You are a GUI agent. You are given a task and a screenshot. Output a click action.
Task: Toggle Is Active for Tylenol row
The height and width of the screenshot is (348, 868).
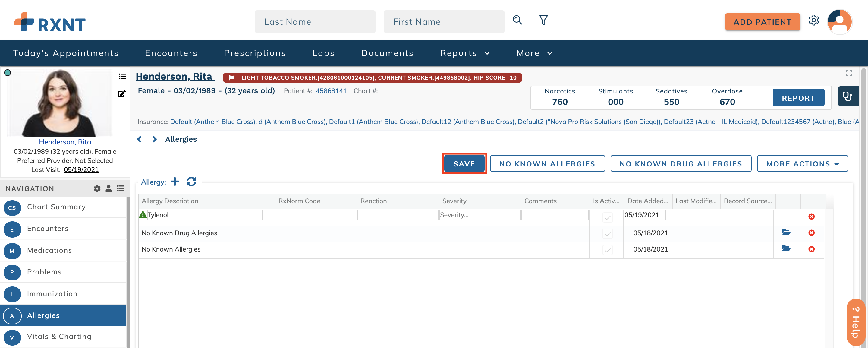(607, 218)
